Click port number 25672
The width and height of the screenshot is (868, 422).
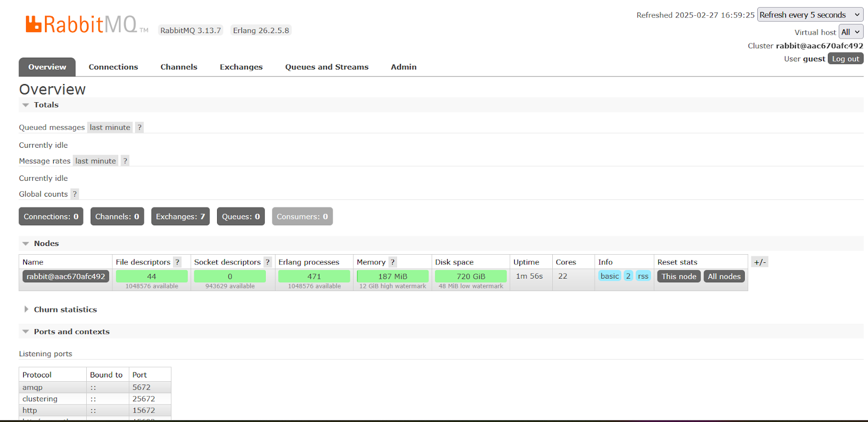click(144, 399)
